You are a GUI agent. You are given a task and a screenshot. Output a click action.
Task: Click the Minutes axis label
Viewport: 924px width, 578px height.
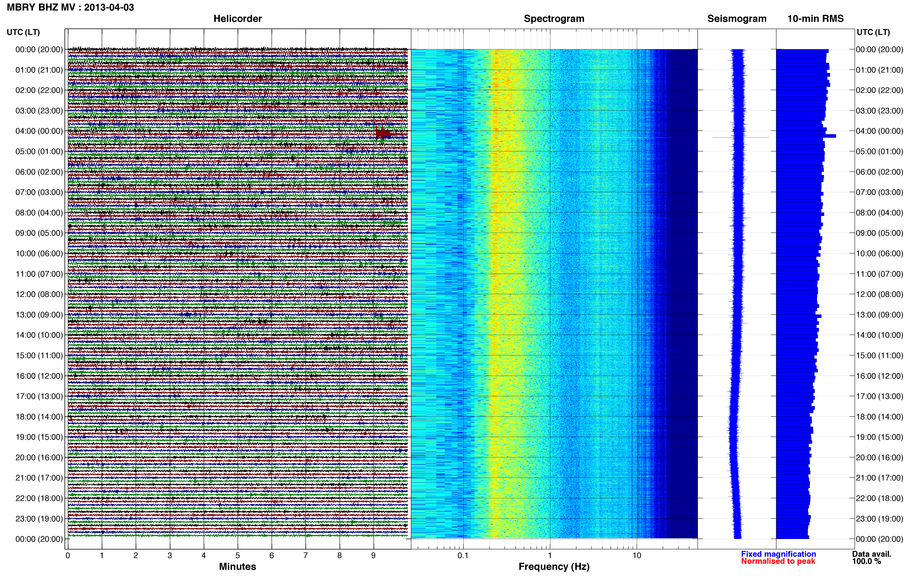tap(238, 566)
